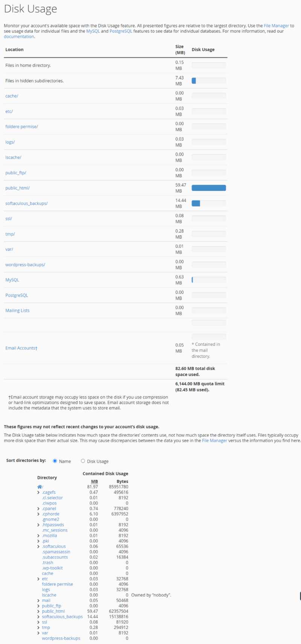The height and width of the screenshot is (644, 301).
Task: Select the Disk Usage sort radio button
Action: point(83,461)
